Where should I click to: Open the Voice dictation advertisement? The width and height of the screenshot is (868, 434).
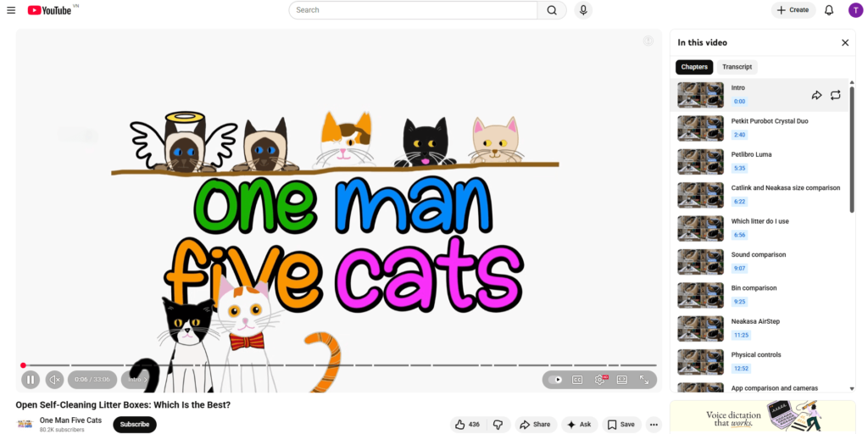763,417
